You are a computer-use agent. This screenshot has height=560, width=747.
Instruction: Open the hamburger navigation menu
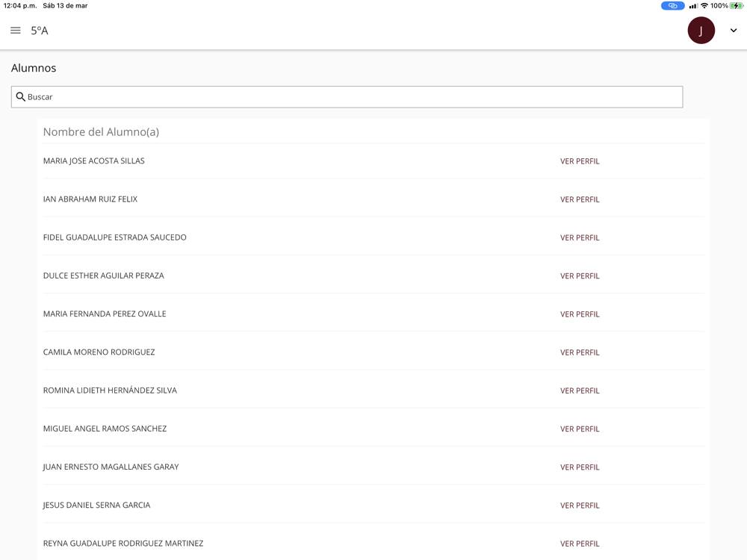point(15,31)
